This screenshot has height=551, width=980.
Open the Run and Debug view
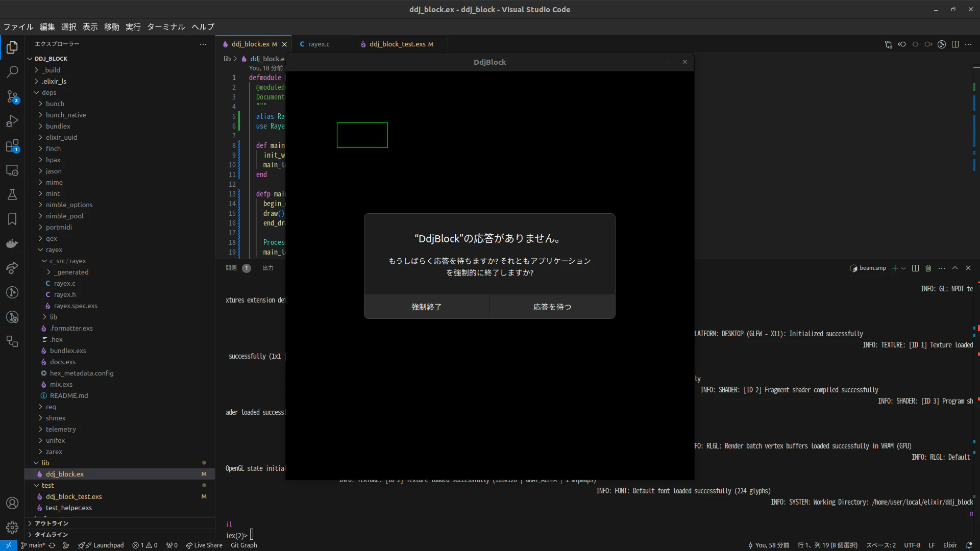[x=12, y=121]
